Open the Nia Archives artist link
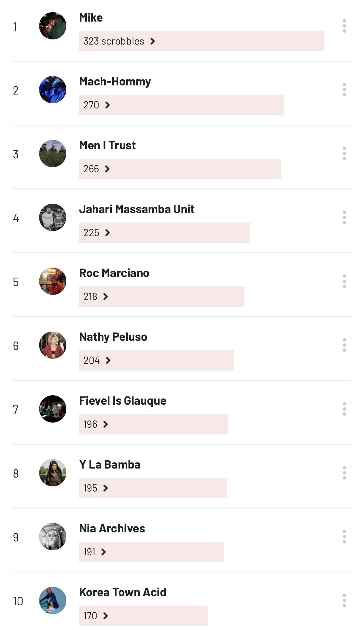The image size is (364, 630). (x=112, y=528)
